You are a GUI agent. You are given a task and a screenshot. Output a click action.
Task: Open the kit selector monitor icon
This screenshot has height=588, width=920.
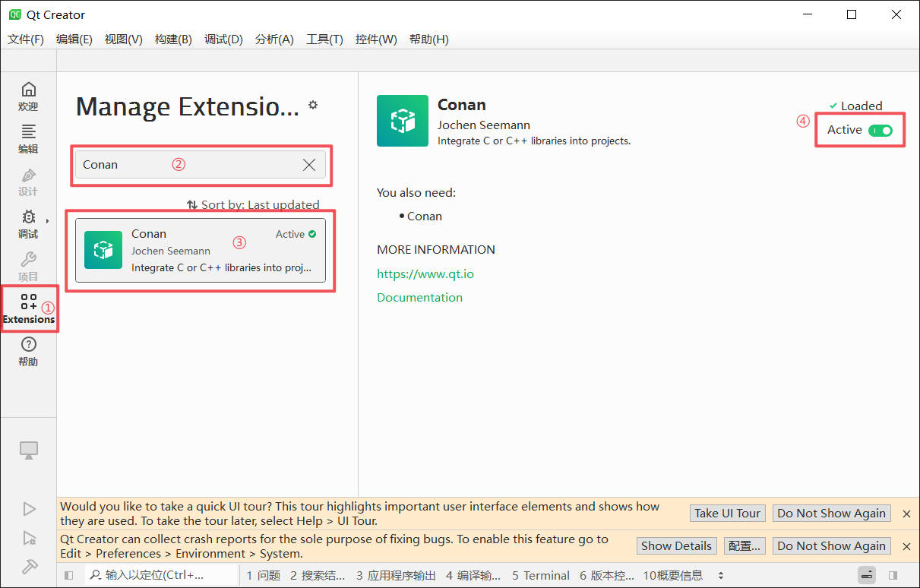click(29, 450)
